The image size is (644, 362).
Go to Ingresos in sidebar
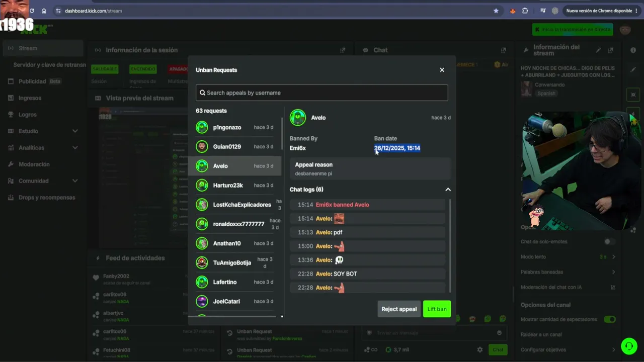pos(30,98)
